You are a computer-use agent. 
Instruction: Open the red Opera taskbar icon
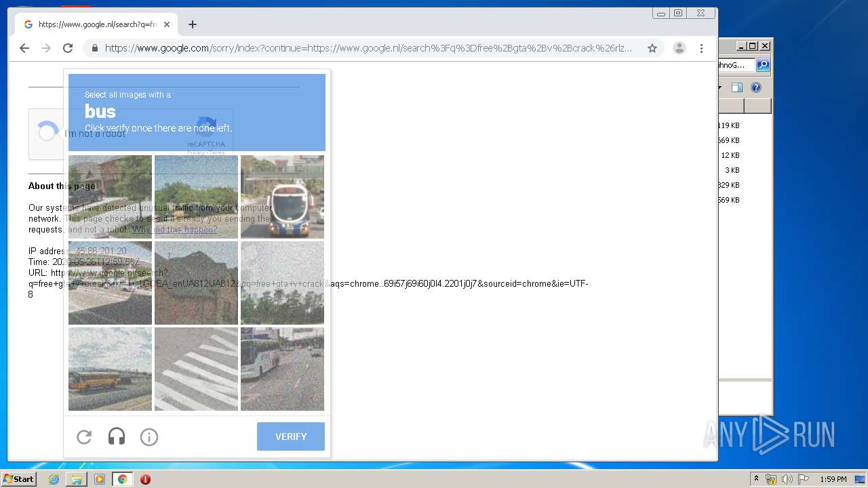[145, 479]
